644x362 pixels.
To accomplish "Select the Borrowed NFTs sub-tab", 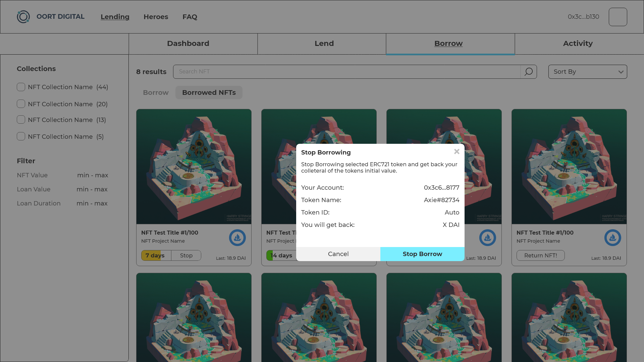I will click(x=209, y=93).
